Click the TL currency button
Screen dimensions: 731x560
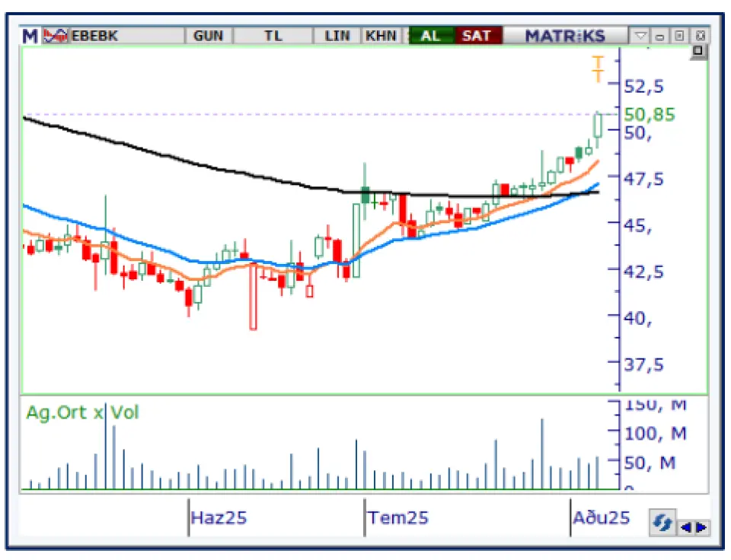click(273, 36)
